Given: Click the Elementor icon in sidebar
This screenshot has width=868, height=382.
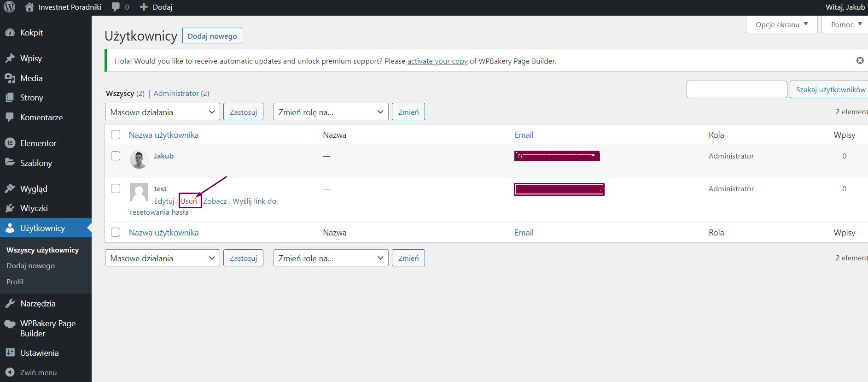Looking at the screenshot, I should tap(10, 143).
